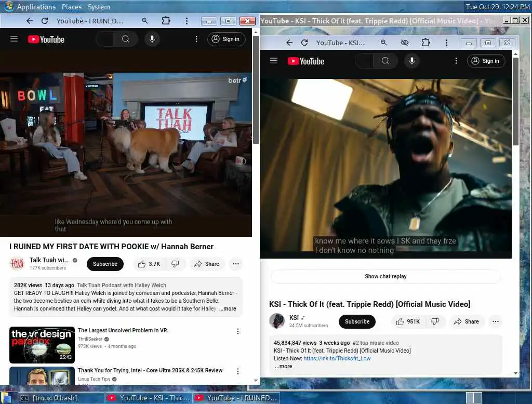This screenshot has height=404, width=532.
Task: Open browser menu dots in Talk Tuah window
Action: click(x=187, y=21)
